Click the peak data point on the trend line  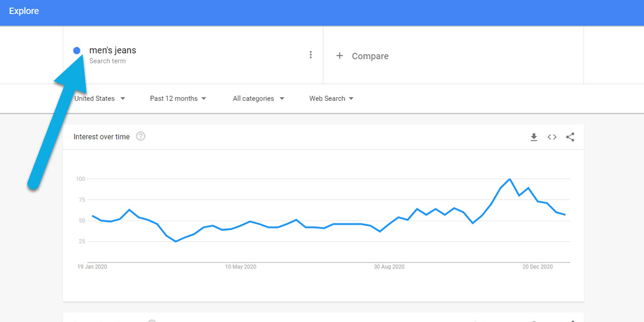[509, 179]
